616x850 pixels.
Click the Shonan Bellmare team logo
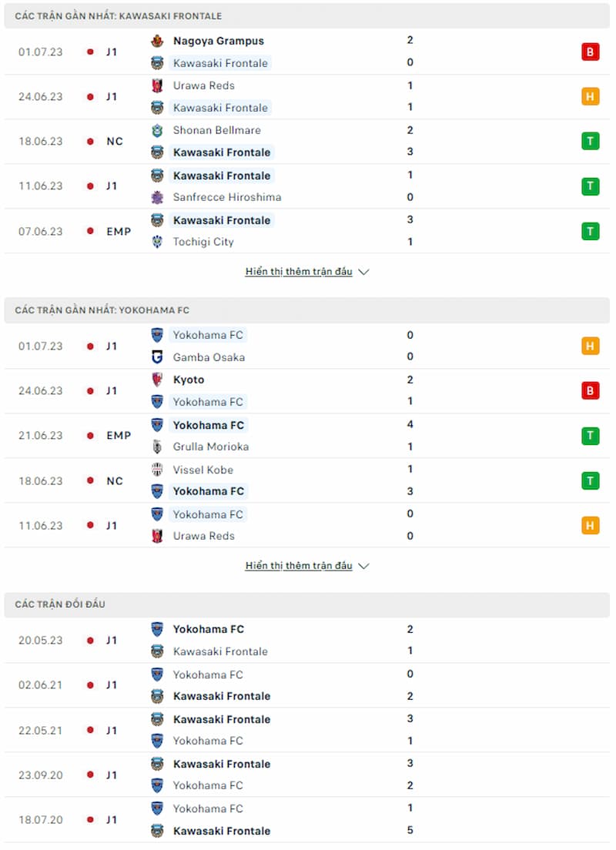pos(157,130)
